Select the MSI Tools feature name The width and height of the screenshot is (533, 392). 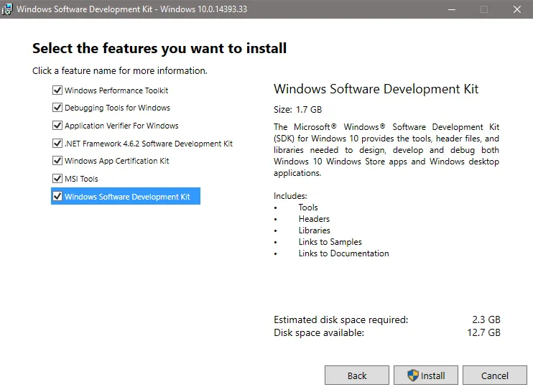click(x=81, y=179)
